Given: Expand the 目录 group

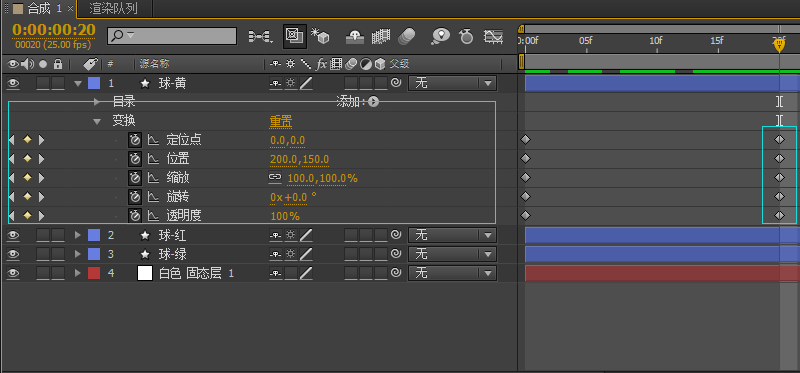Looking at the screenshot, I should [x=97, y=102].
